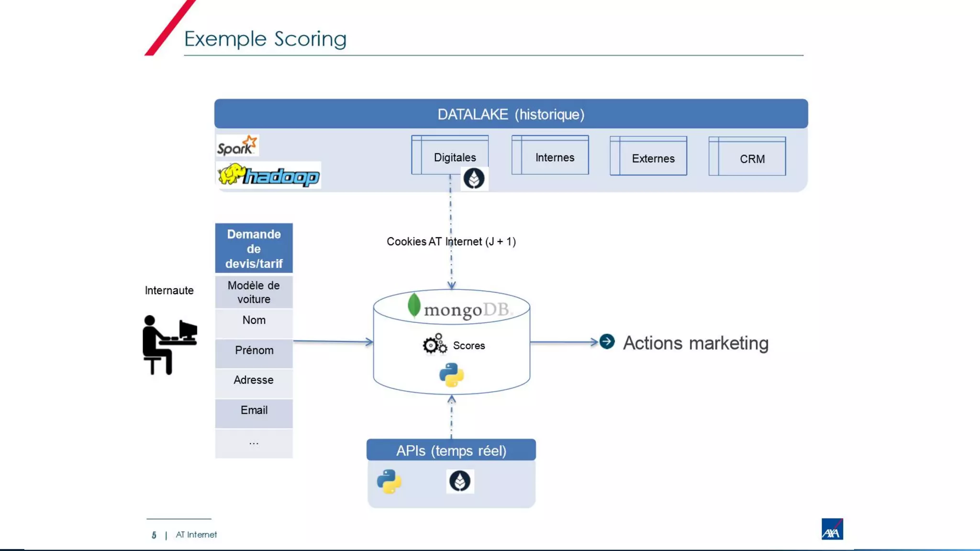Click the Python logo inside the database cylinder
Image resolution: width=980 pixels, height=551 pixels.
coord(451,375)
